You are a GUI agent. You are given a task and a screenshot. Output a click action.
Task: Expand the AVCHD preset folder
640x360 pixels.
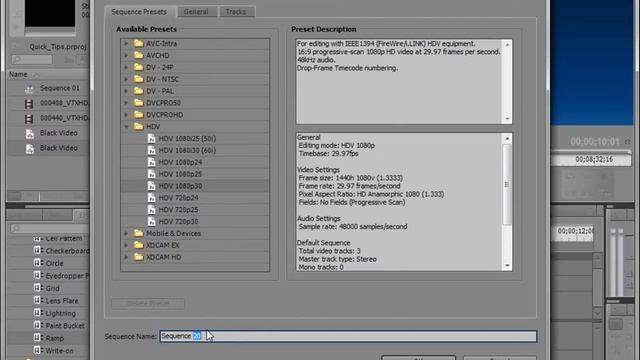[x=126, y=55]
